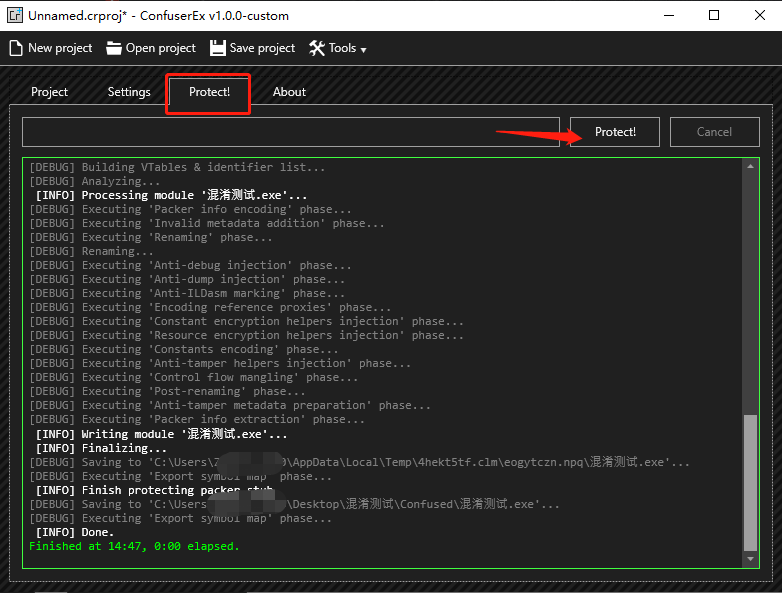Switch to the Settings tab
782x593 pixels.
[x=129, y=92]
